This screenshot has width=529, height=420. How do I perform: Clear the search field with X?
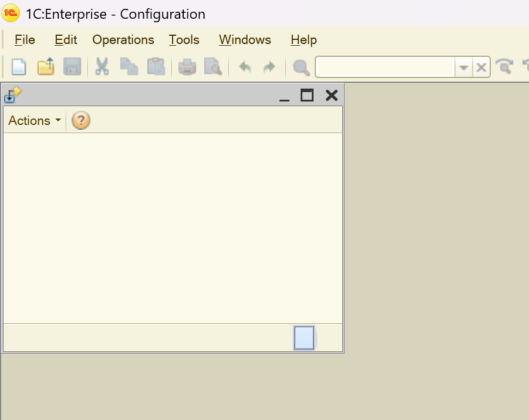coord(481,67)
